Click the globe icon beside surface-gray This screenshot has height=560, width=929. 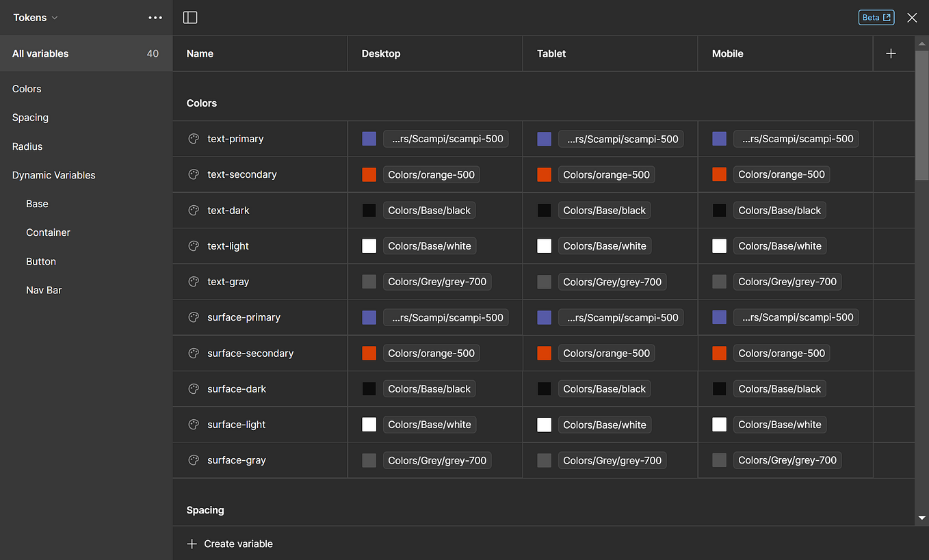point(192,459)
